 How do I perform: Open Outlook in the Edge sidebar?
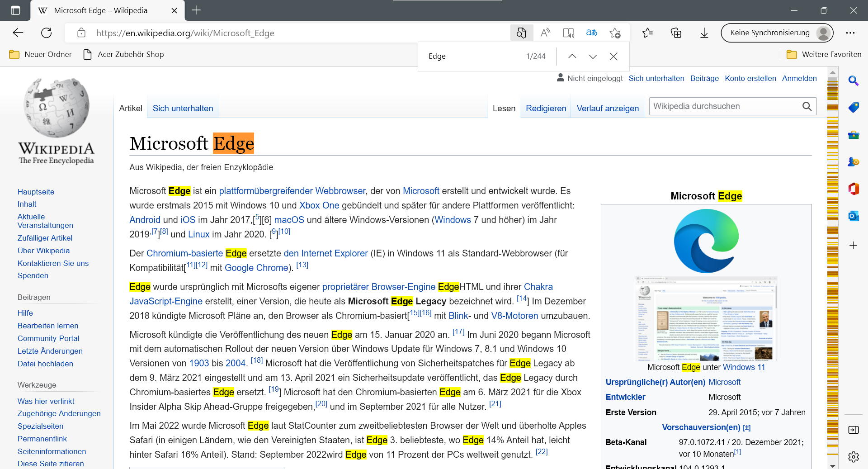pos(853,216)
